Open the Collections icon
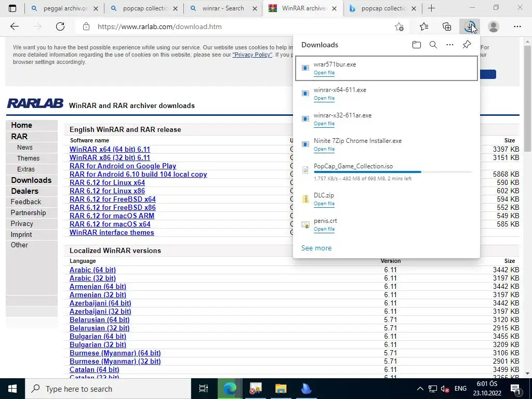Image resolution: width=532 pixels, height=399 pixels. coord(447,26)
